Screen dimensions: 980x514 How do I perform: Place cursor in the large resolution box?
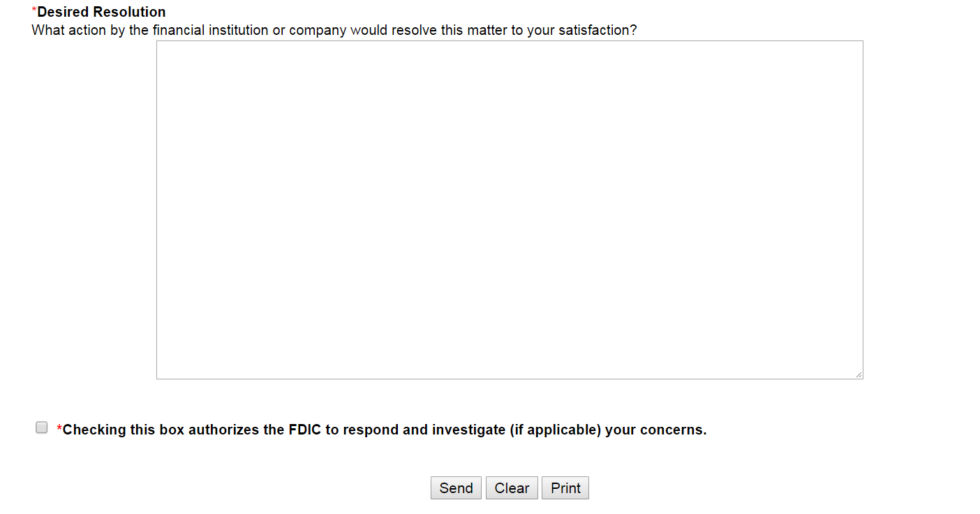tap(510, 209)
